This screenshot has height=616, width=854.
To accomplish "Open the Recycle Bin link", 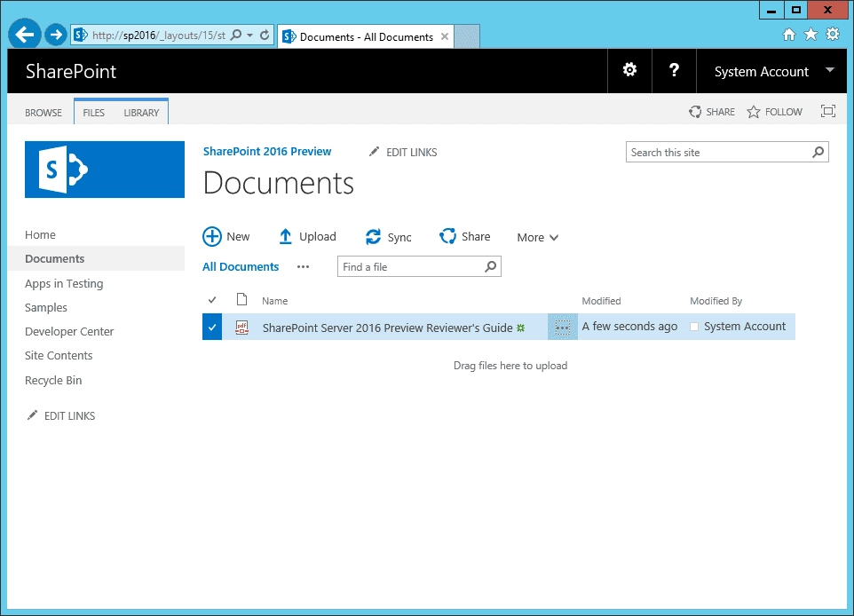I will coord(53,380).
